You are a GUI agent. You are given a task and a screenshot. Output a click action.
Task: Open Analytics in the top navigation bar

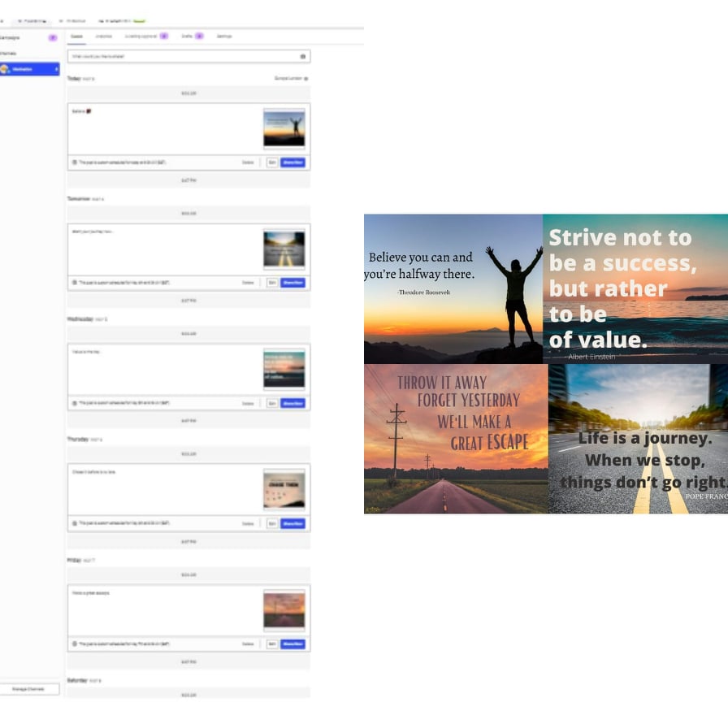(72, 21)
